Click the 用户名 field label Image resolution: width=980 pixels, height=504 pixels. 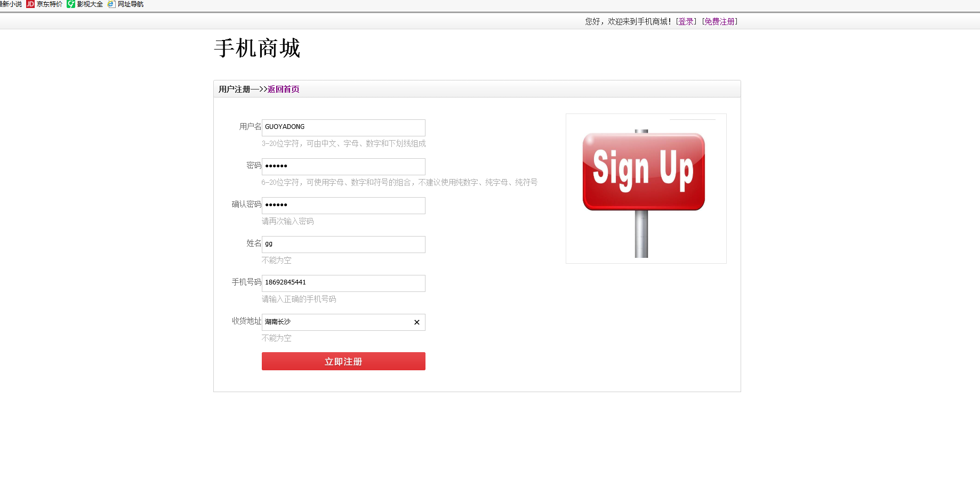[250, 126]
